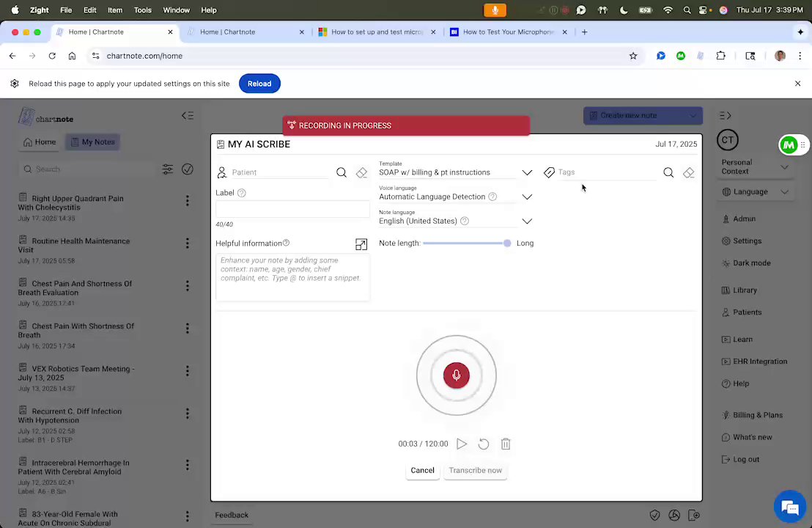Open options for VEX Robotics Team Meeting note
Image resolution: width=812 pixels, height=528 pixels.
pyautogui.click(x=188, y=370)
